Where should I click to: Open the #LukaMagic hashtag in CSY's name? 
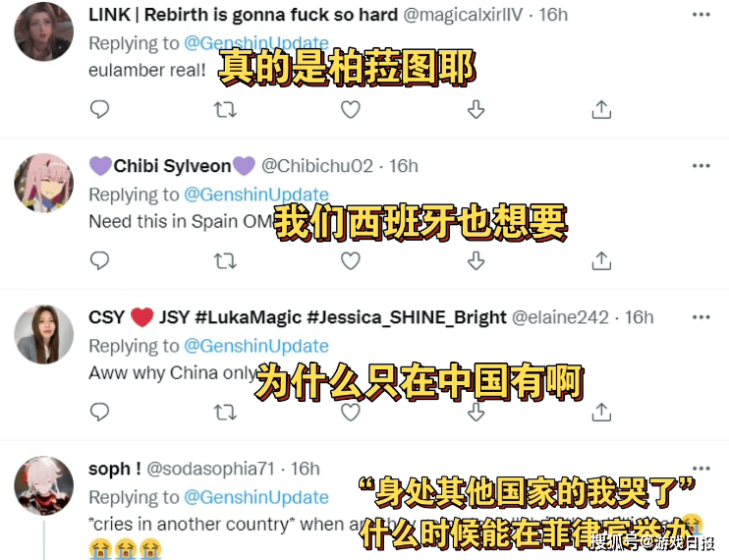(x=249, y=317)
